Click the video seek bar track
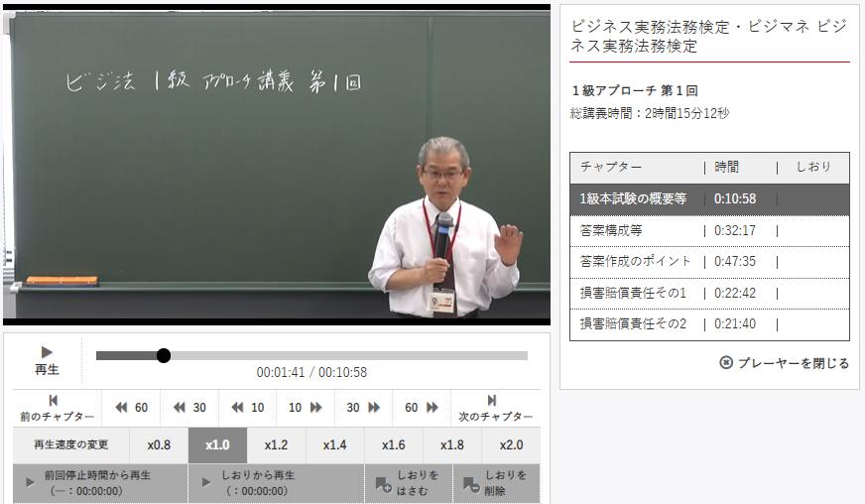Image resolution: width=865 pixels, height=504 pixels. (347, 355)
